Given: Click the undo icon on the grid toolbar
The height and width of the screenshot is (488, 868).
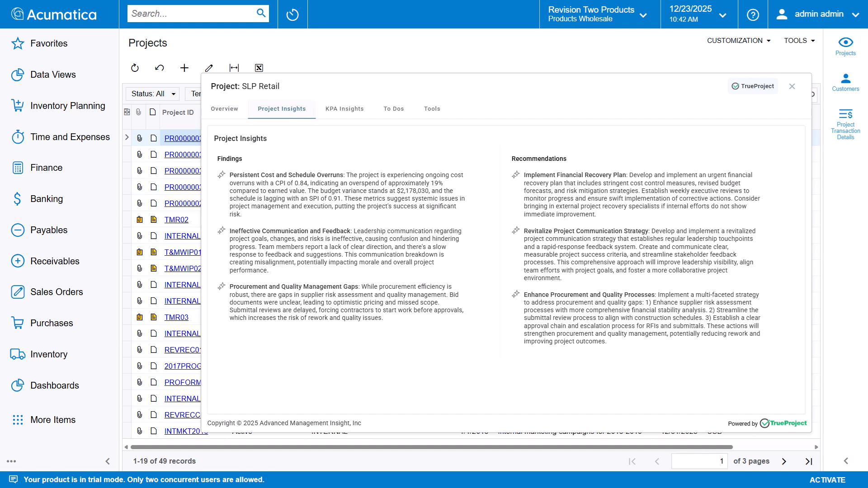Looking at the screenshot, I should click(x=159, y=68).
